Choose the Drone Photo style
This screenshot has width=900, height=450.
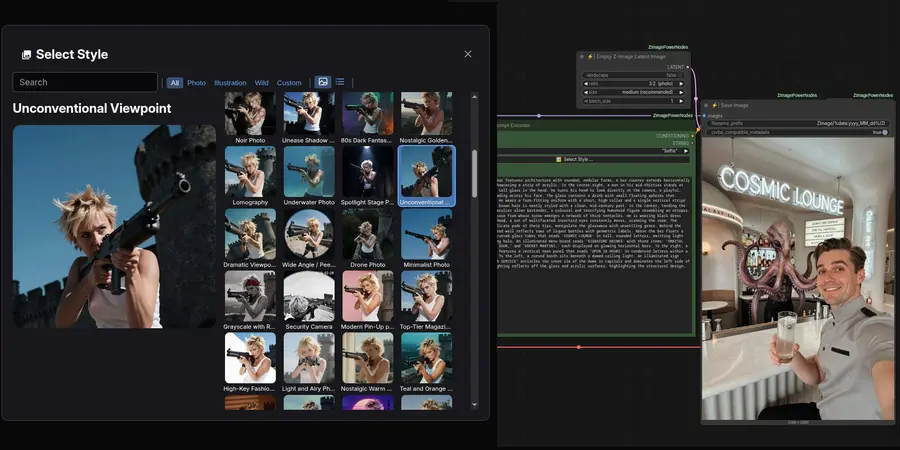(368, 234)
